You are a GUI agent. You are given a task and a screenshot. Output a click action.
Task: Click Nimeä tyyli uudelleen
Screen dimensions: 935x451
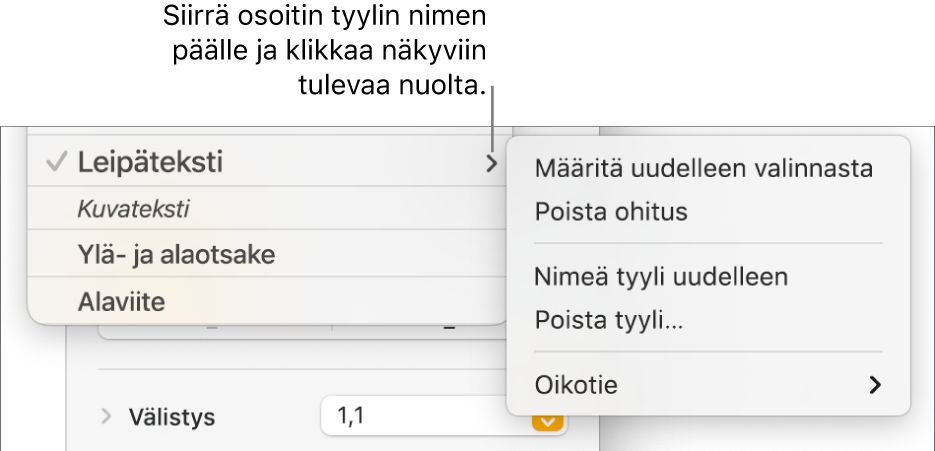662,276
